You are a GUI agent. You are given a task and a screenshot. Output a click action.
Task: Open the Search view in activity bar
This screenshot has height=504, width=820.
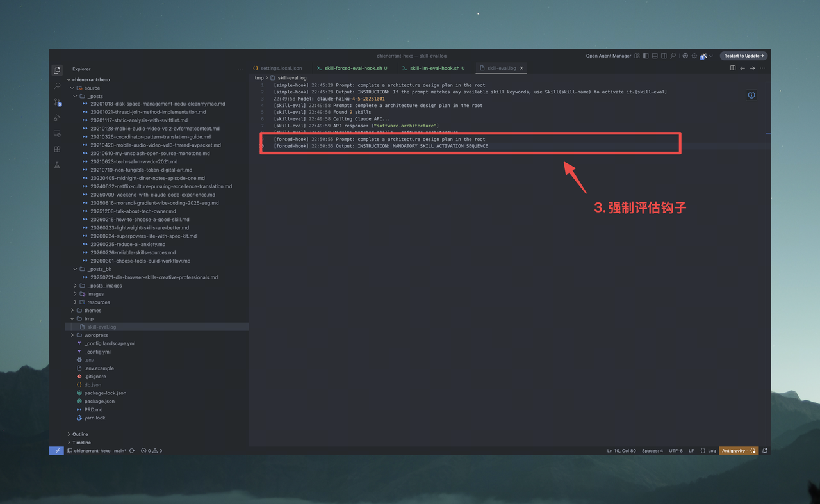point(57,86)
